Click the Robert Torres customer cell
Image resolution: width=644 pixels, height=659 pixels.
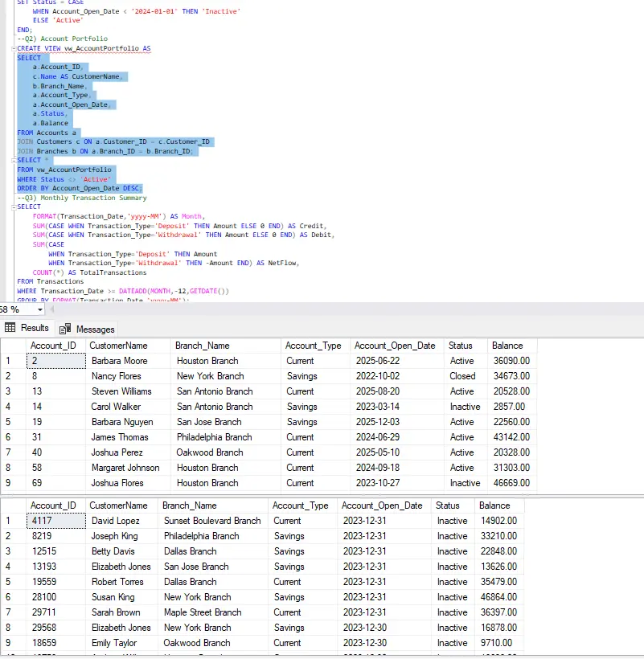[x=122, y=582]
